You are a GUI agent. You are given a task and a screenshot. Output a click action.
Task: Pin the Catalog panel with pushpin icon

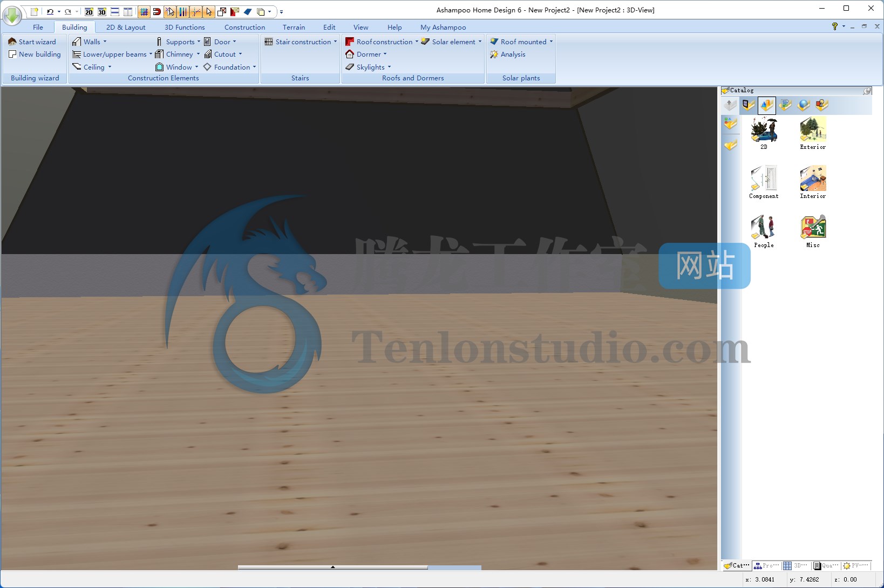click(867, 91)
